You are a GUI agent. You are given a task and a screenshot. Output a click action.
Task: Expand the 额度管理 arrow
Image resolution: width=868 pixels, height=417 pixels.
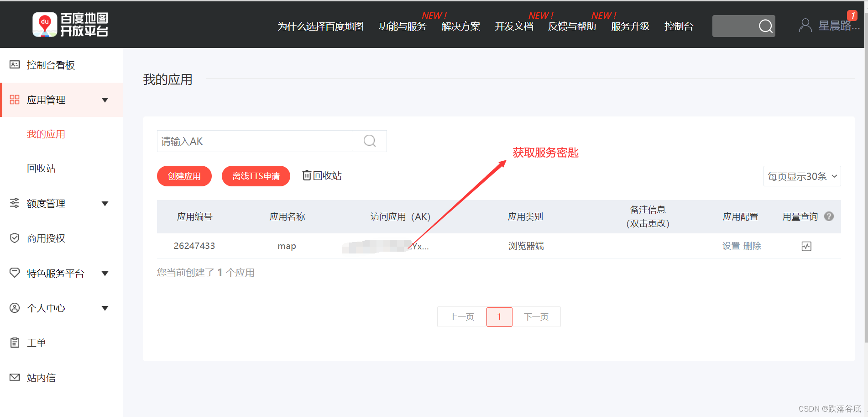pyautogui.click(x=105, y=204)
